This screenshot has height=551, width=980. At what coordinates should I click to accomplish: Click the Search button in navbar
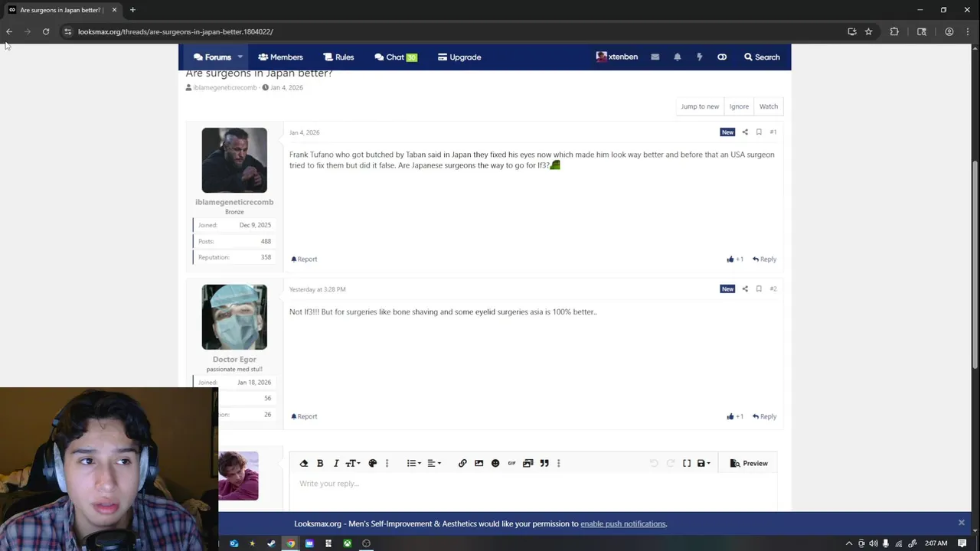(x=762, y=57)
